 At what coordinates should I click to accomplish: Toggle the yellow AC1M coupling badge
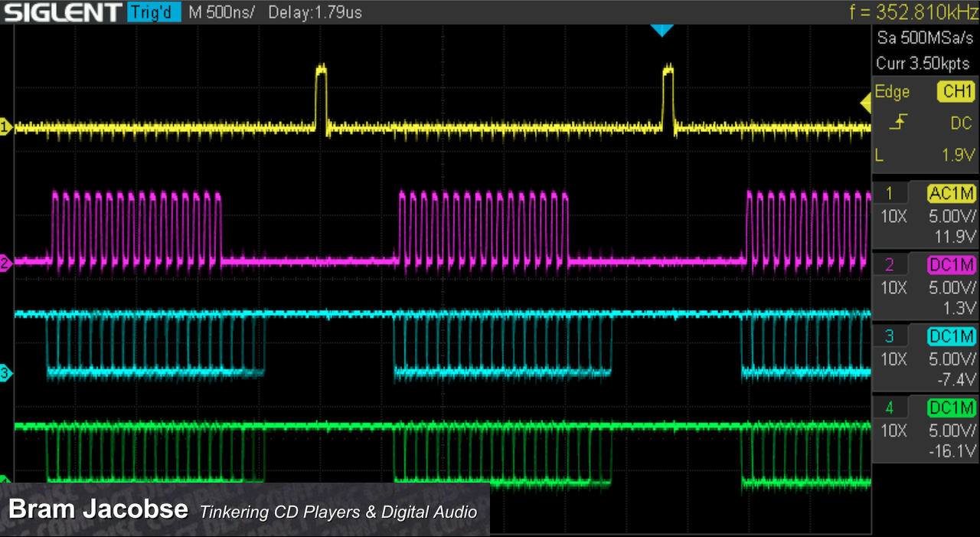(952, 194)
